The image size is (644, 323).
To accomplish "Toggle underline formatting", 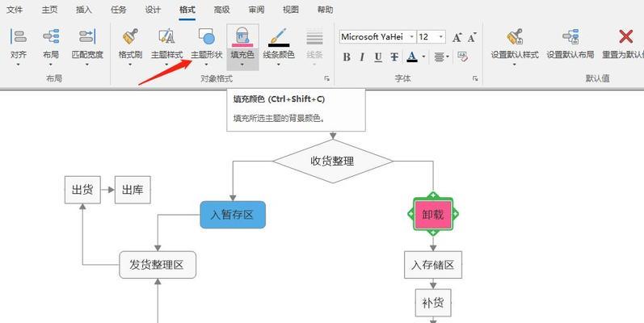I will click(378, 57).
